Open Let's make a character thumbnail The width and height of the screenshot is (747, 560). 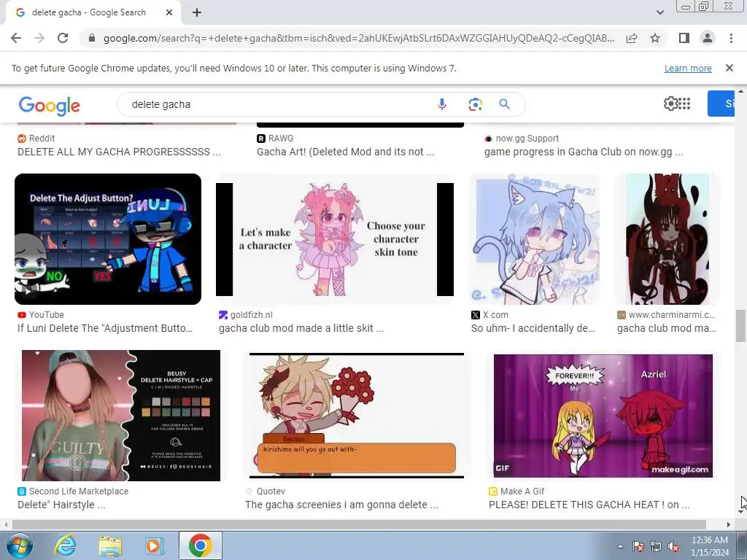[334, 239]
